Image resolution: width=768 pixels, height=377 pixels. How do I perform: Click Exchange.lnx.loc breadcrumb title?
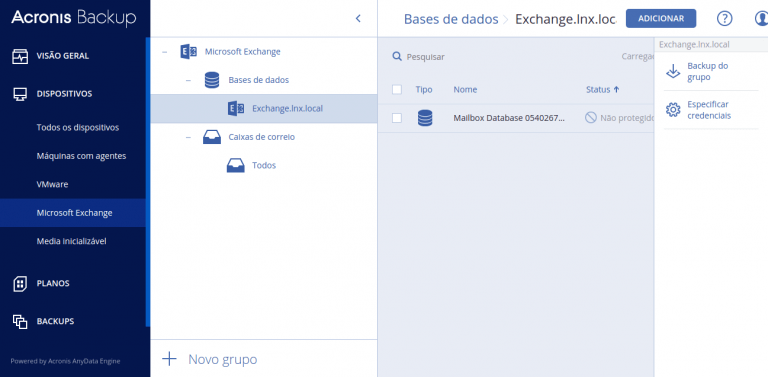pyautogui.click(x=566, y=19)
